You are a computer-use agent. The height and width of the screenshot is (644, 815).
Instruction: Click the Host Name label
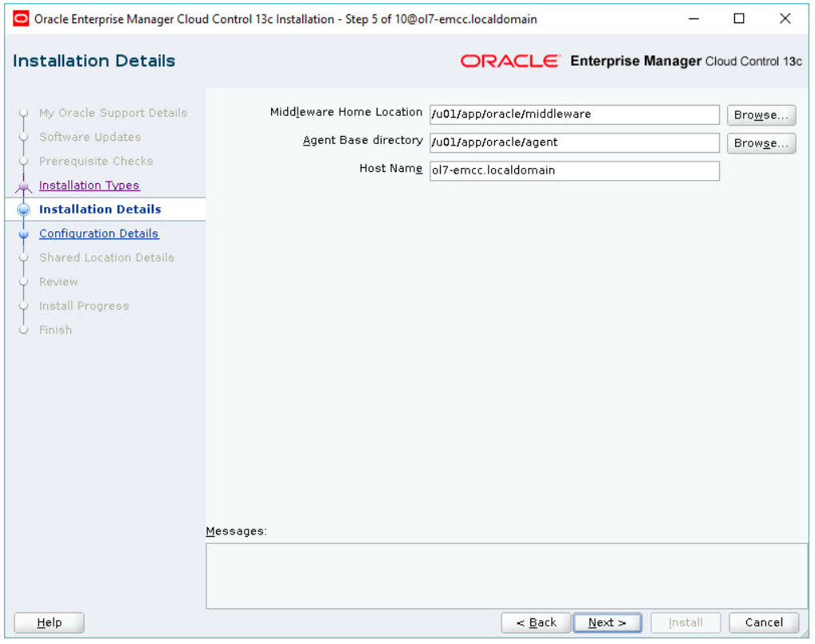[x=391, y=169]
